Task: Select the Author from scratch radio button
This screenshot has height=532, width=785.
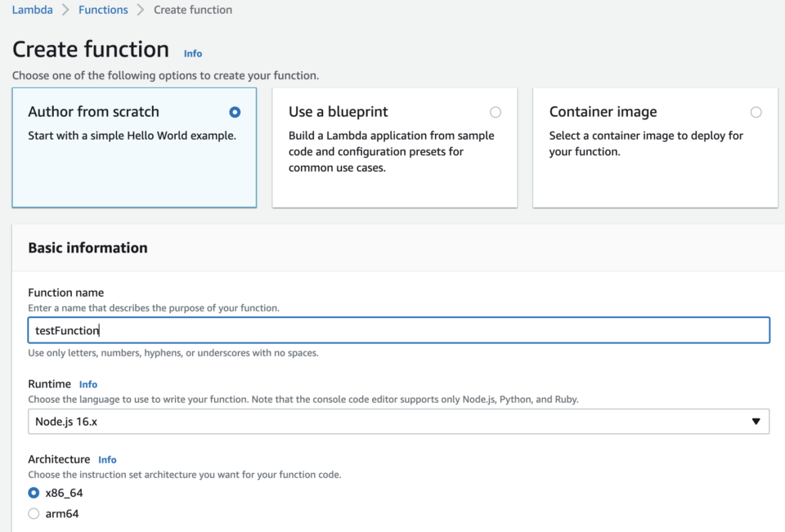Action: click(235, 112)
